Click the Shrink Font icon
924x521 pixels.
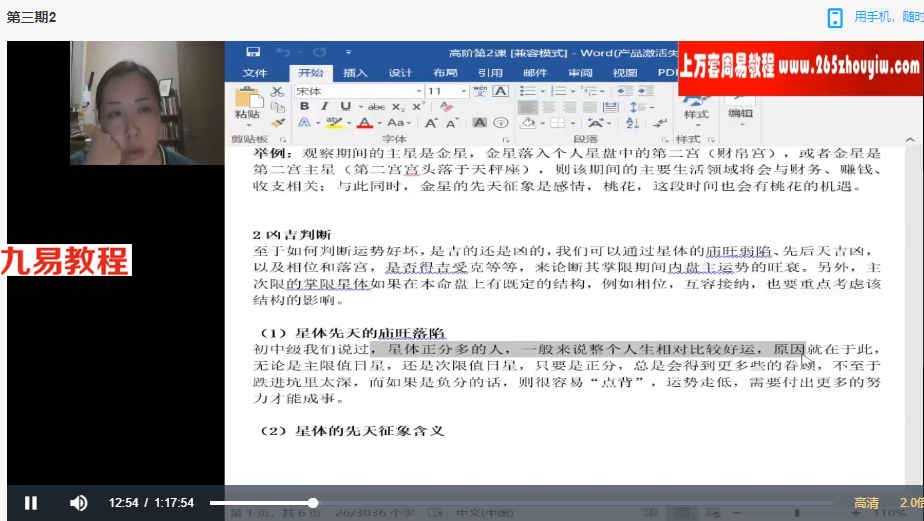(x=451, y=123)
